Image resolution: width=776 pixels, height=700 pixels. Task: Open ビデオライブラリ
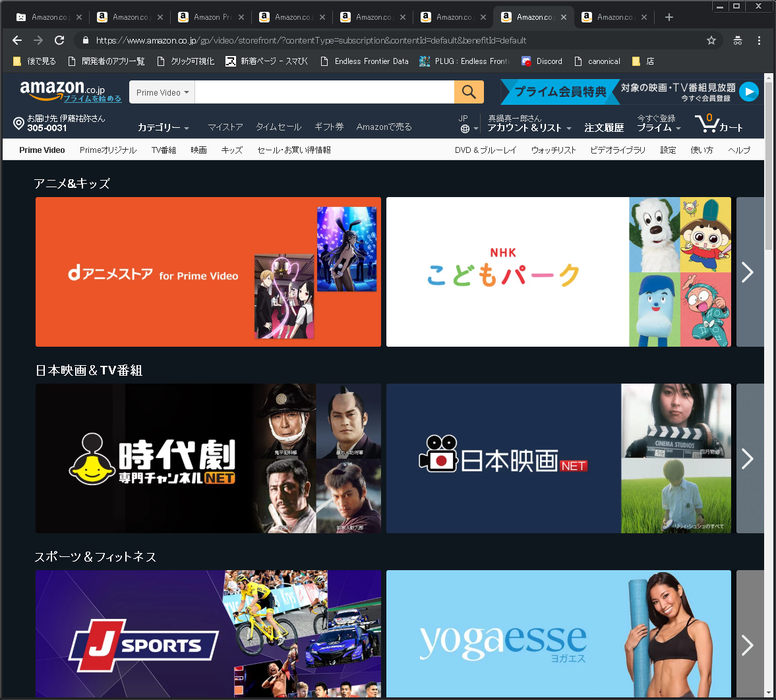tap(618, 150)
